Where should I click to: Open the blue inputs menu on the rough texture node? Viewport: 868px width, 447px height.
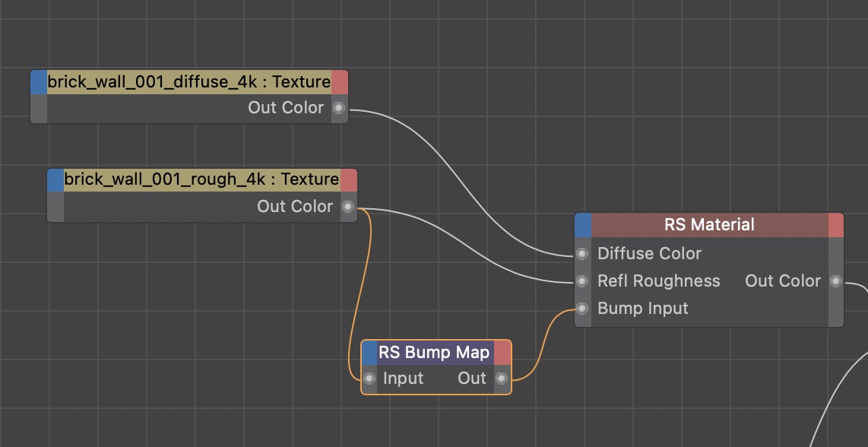pos(55,180)
